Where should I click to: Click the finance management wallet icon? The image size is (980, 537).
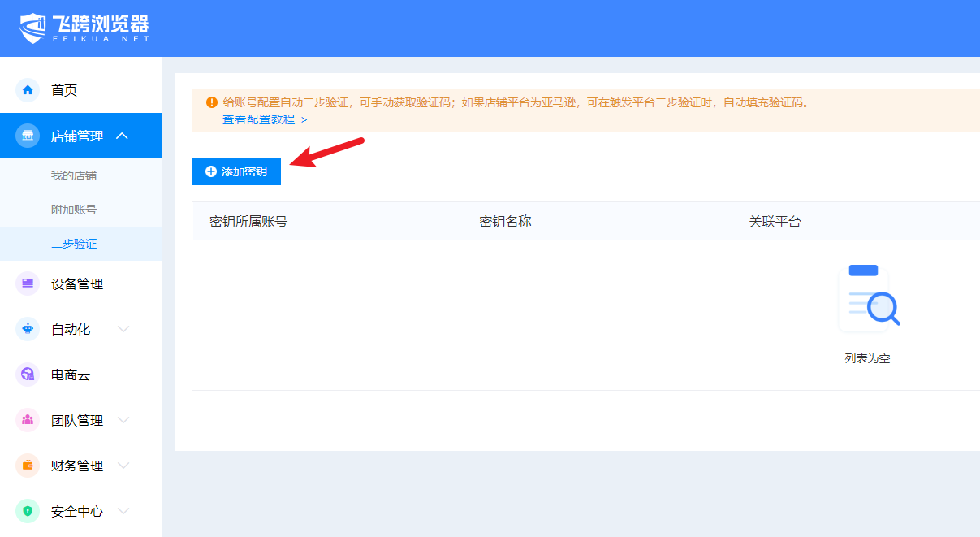[x=28, y=466]
